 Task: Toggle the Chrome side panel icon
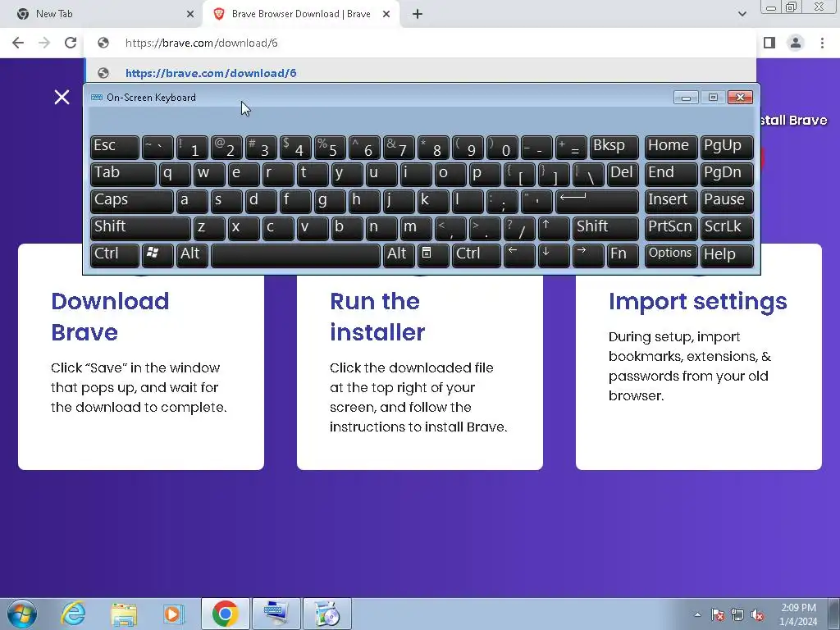point(769,43)
